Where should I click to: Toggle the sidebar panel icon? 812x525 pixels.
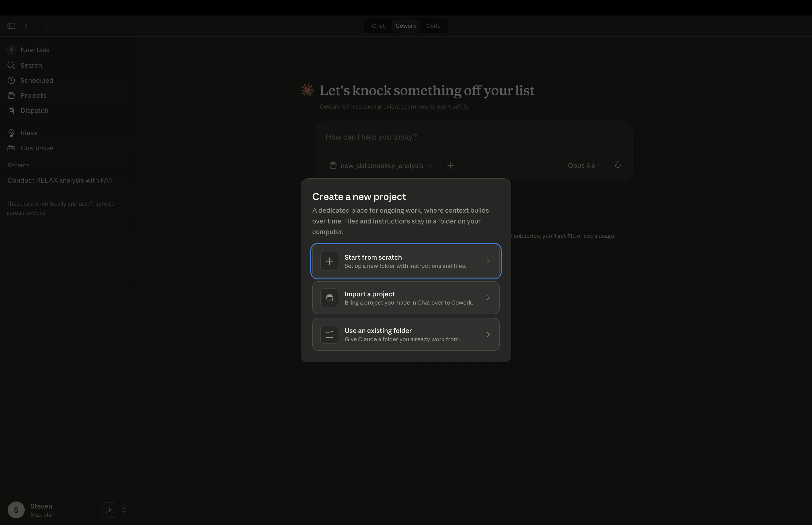(x=11, y=26)
